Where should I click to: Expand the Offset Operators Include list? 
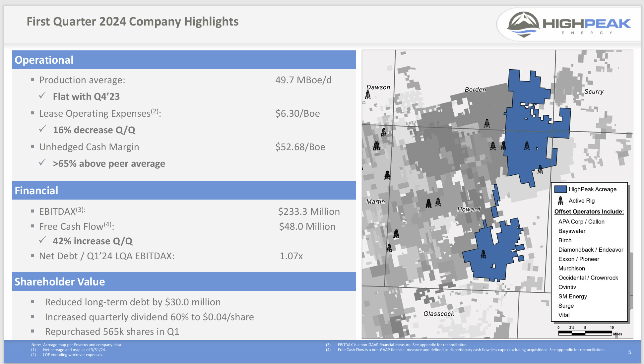click(x=589, y=211)
